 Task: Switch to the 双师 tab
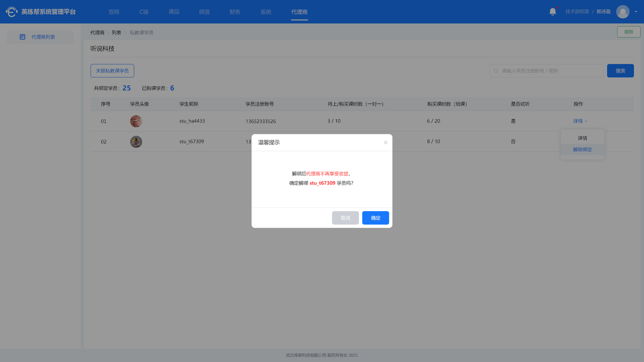pos(114,12)
